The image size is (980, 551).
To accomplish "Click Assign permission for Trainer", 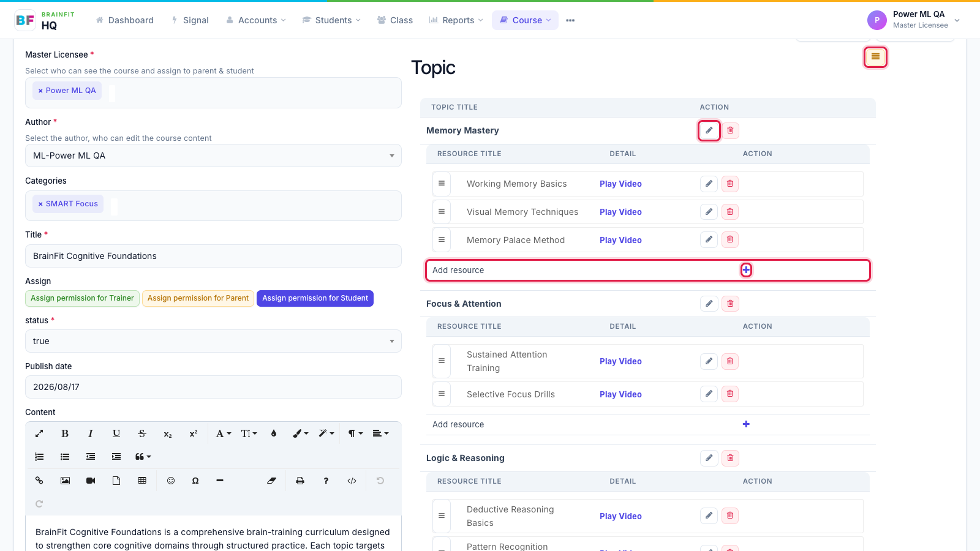I will pyautogui.click(x=82, y=298).
